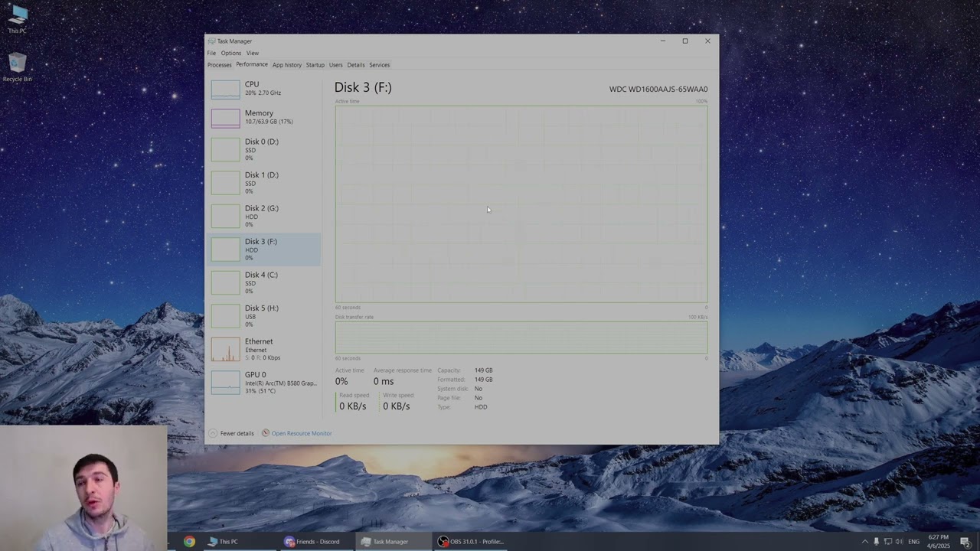Click the Disk 3 active time graph
The width and height of the screenshot is (980, 551).
pyautogui.click(x=521, y=204)
